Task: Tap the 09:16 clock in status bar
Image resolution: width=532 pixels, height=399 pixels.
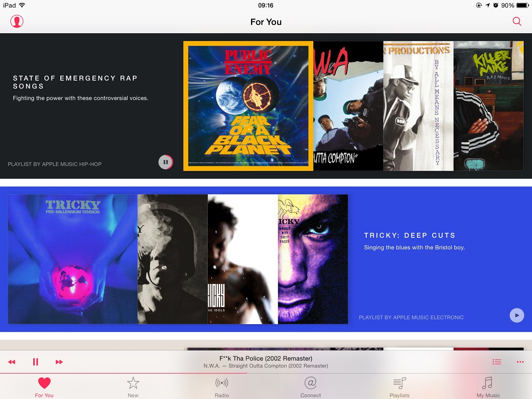Action: [x=266, y=5]
